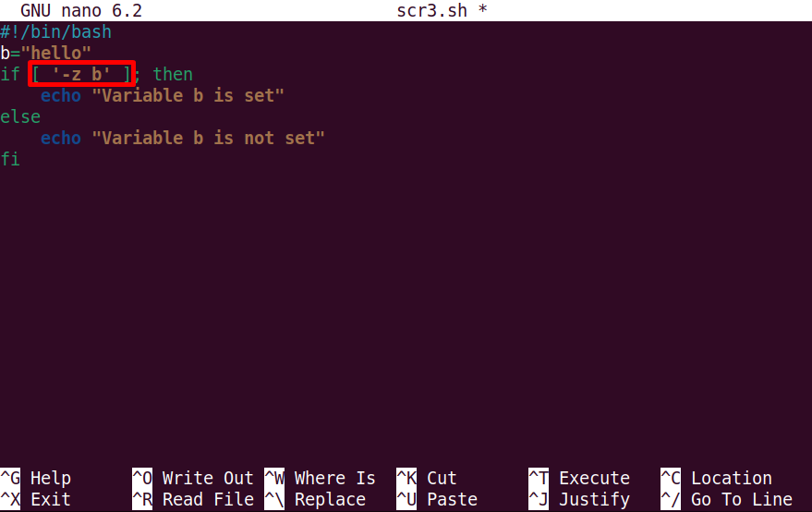The image size is (812, 512).
Task: Click the scr3.sh filename in title bar
Action: 432,11
